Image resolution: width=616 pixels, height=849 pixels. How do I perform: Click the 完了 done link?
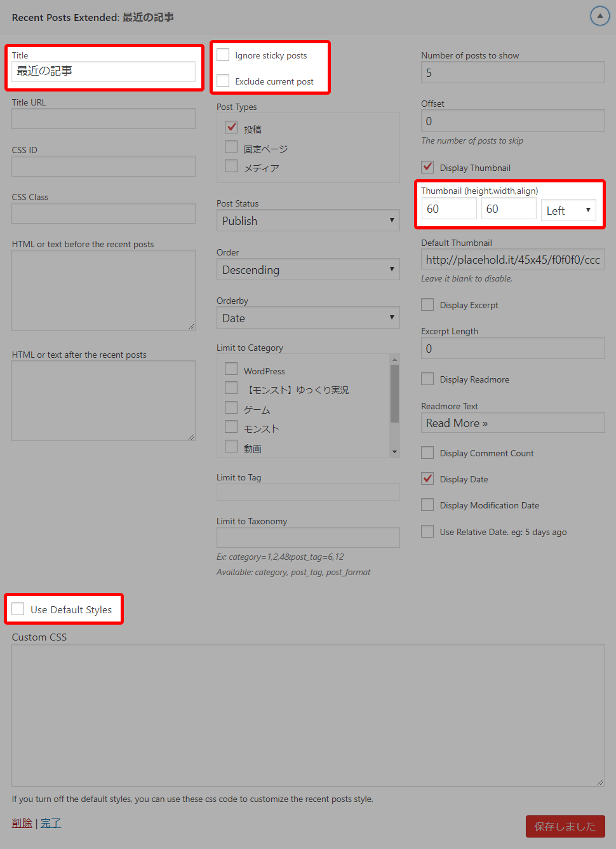click(x=51, y=823)
